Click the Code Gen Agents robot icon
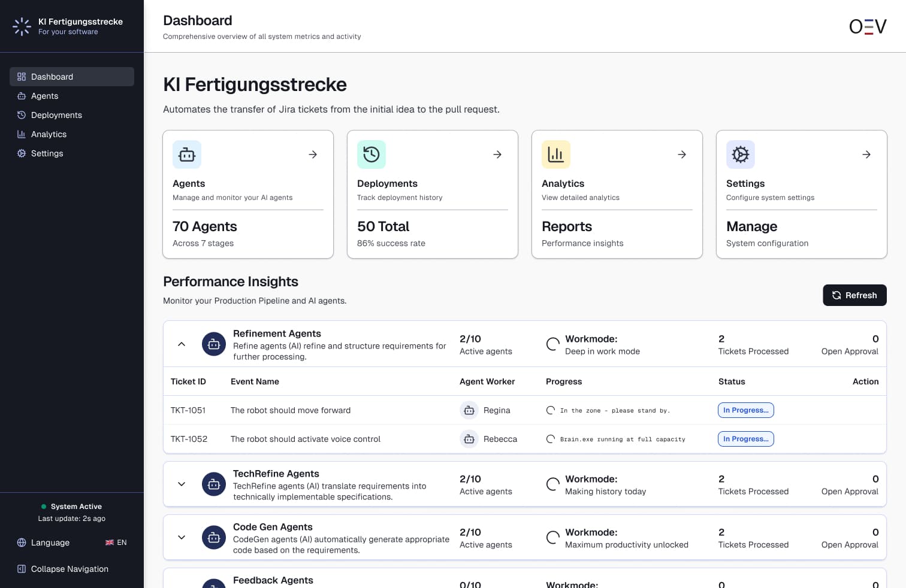This screenshot has width=906, height=588. point(214,538)
